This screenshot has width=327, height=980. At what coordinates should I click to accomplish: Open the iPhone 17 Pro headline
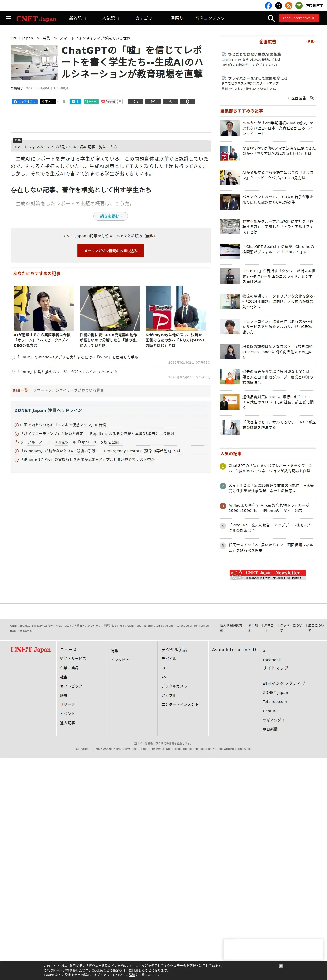click(87, 459)
